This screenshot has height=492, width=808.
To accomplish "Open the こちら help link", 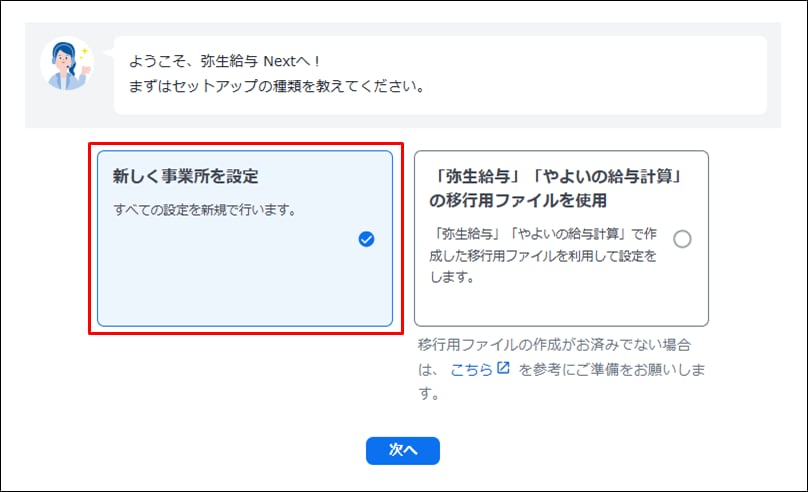I will (471, 370).
